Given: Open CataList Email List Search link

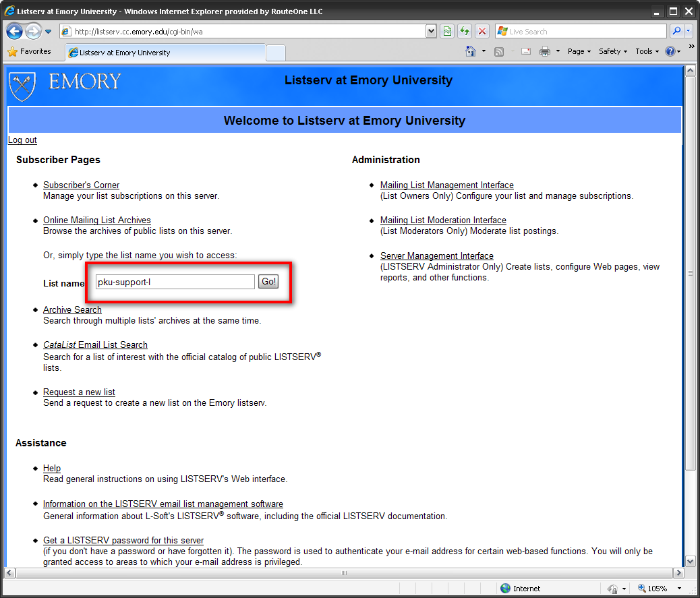Looking at the screenshot, I should click(95, 345).
